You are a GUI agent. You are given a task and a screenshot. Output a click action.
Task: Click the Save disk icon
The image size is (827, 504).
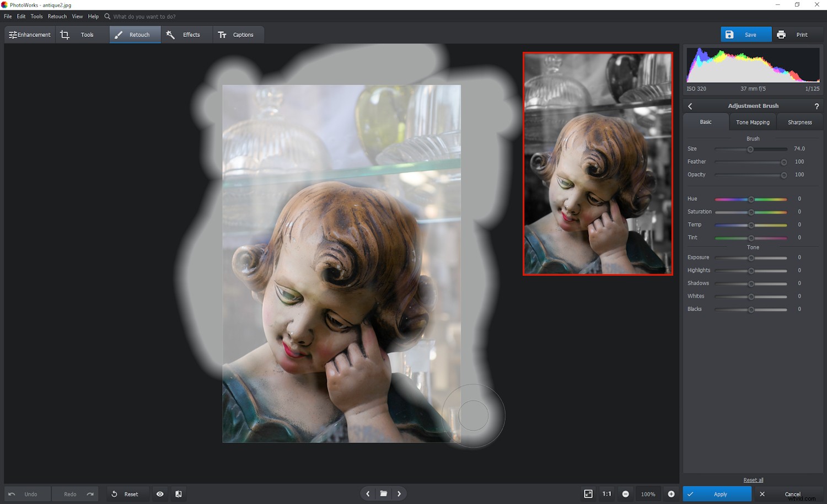point(731,34)
